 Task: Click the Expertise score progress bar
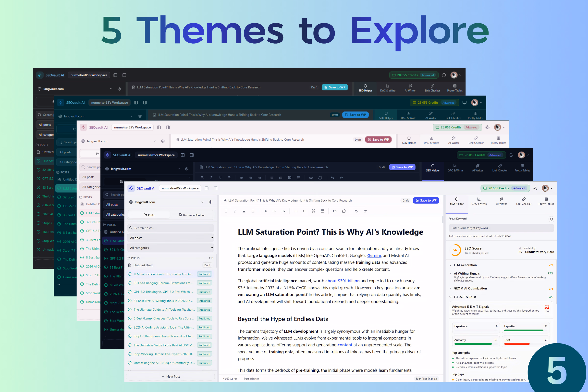pos(525,331)
